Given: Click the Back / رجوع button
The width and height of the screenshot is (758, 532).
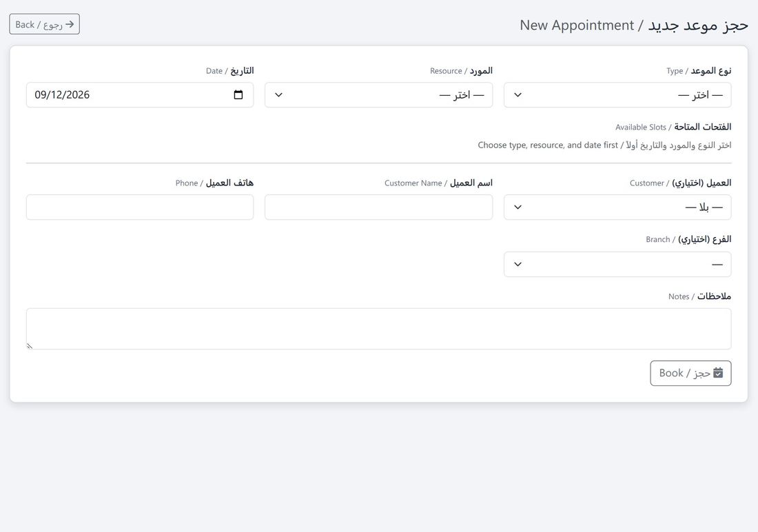Looking at the screenshot, I should 45,24.
